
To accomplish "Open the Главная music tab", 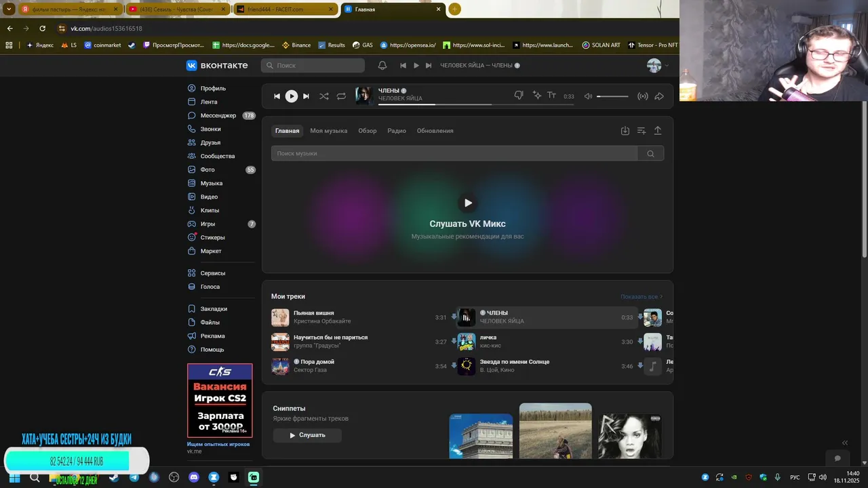I will tap(287, 131).
